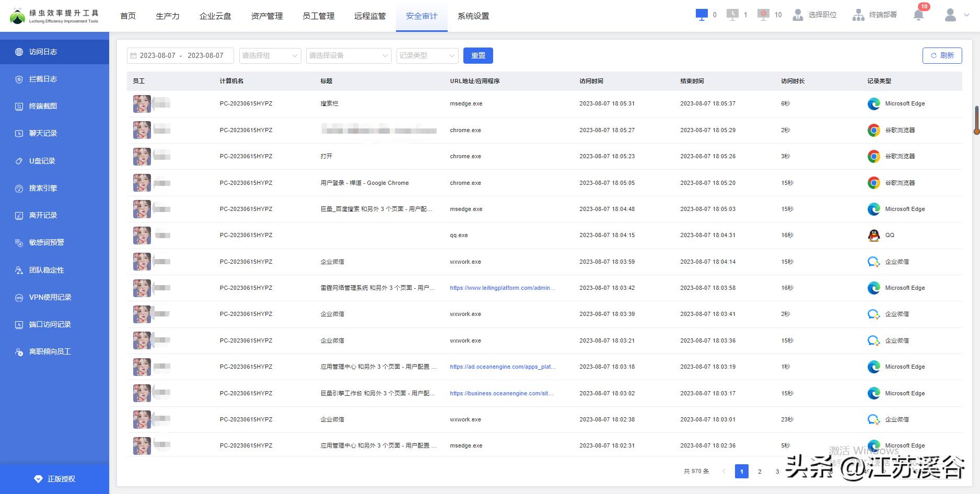Viewport: 980px width, 494px height.
Task: Click the 离职倾向员工 sidebar icon
Action: coord(19,351)
